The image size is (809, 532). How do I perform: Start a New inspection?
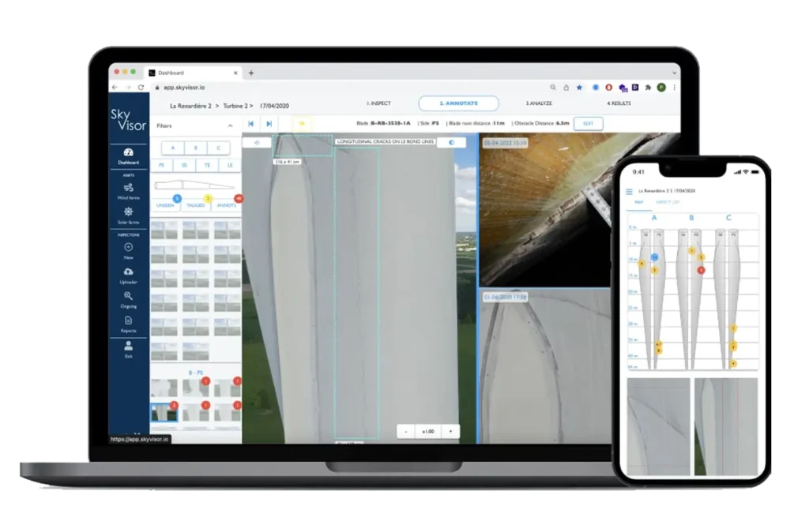(x=129, y=250)
